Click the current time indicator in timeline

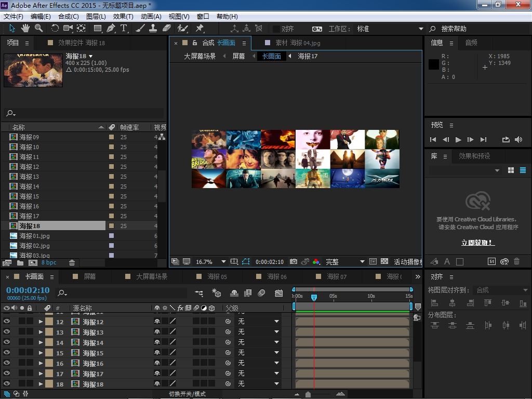[x=314, y=298]
